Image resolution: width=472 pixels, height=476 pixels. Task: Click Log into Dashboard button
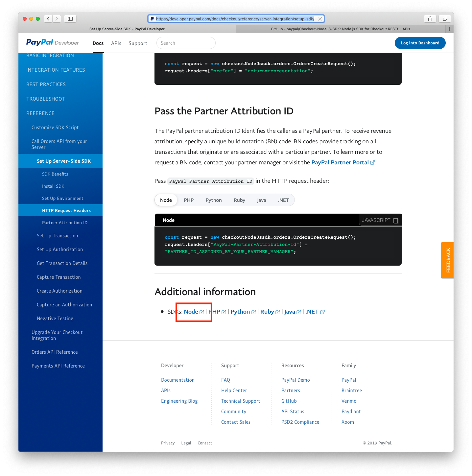[x=420, y=43]
